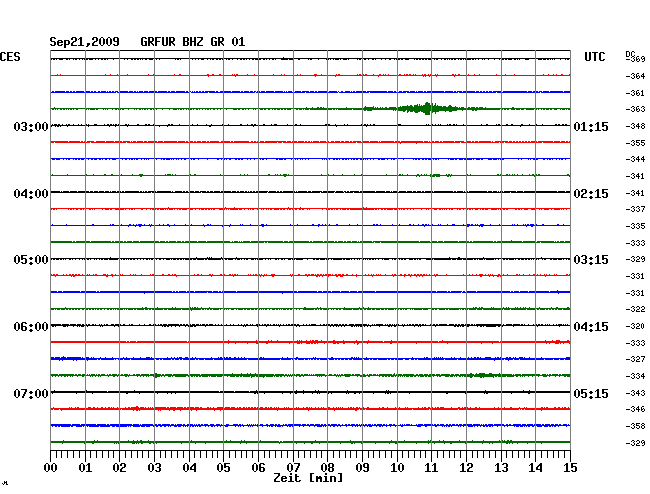Click the DC offset value -363
This screenshot has height=494, width=650.
click(x=635, y=109)
